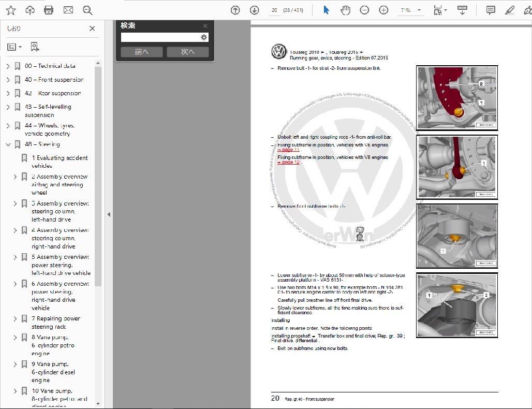Zoom in with the plus icon
The height and width of the screenshot is (409, 532).
383,10
